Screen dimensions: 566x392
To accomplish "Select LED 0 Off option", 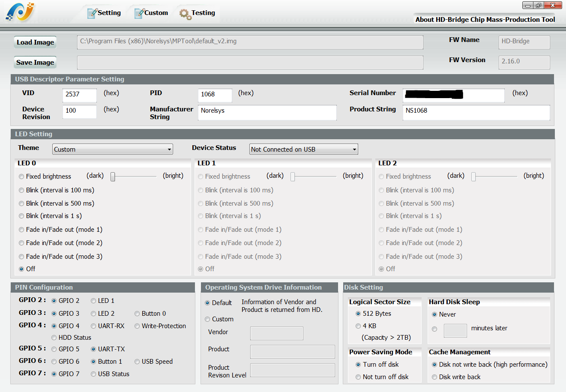I will coord(27,269).
